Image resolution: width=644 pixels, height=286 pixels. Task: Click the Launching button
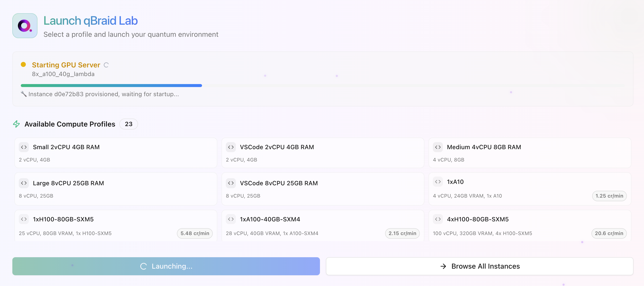(166, 266)
